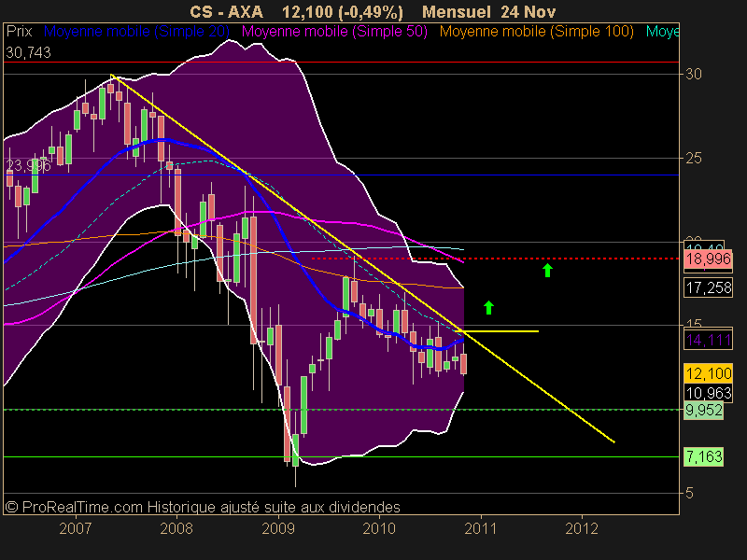The image size is (747, 560).
Task: Click the "2007" year label on time axis
Action: coord(76,528)
